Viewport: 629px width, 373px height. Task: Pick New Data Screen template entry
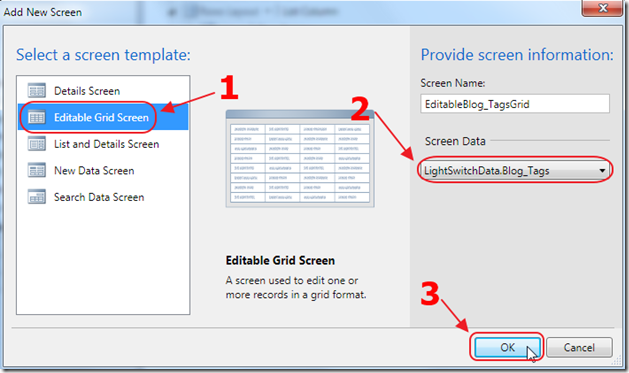[103, 170]
